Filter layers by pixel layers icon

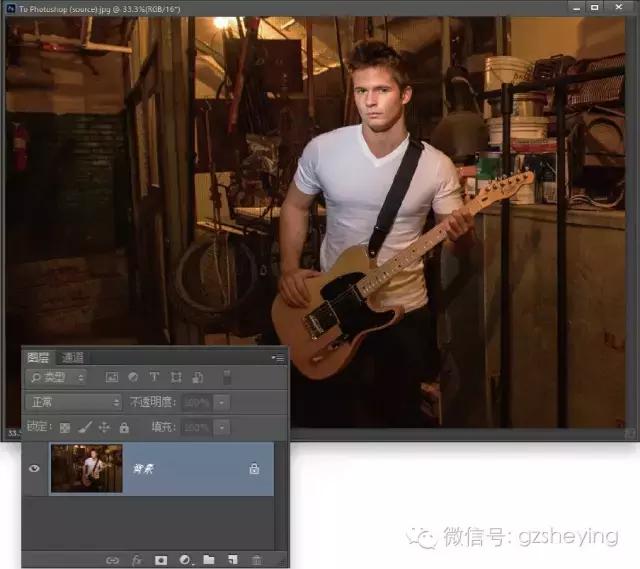(112, 378)
